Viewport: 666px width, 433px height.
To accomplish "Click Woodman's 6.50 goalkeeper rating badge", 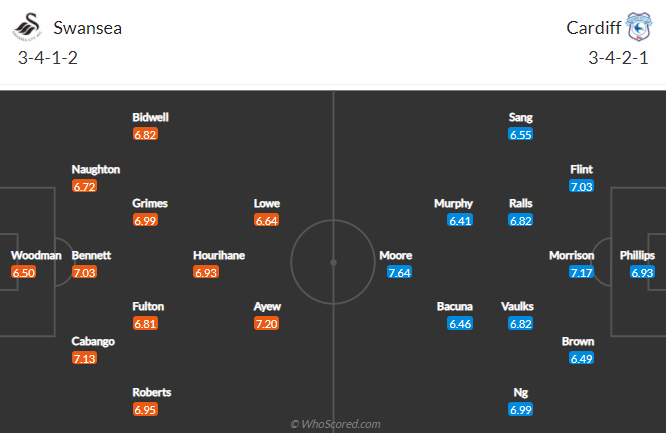I will coord(23,272).
